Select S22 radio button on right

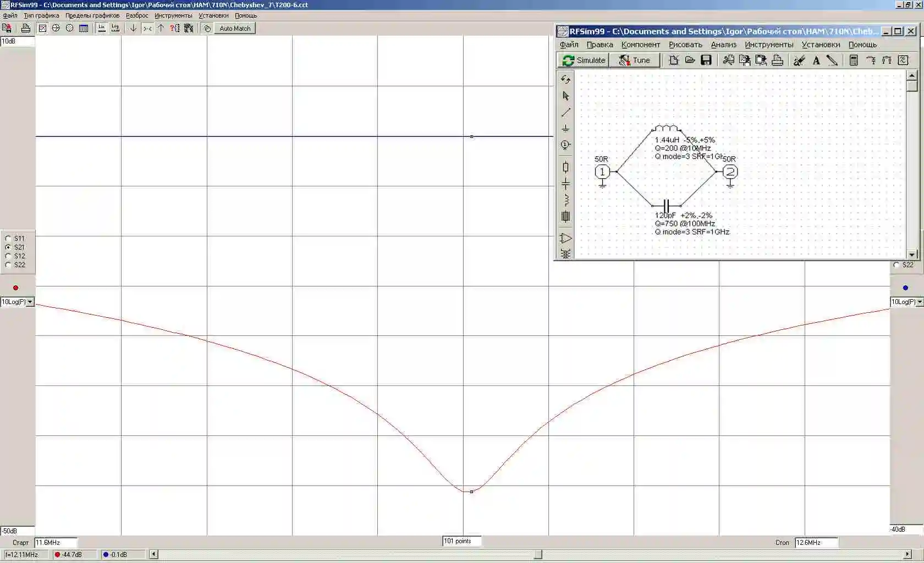(x=897, y=265)
